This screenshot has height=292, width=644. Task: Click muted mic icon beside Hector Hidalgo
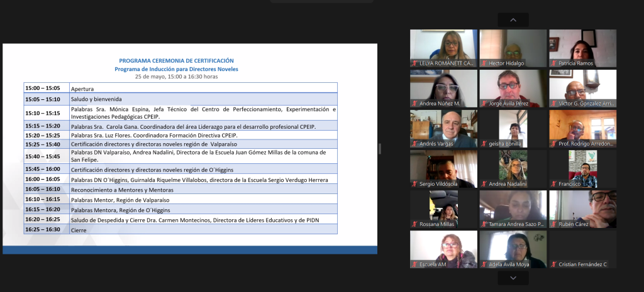(484, 63)
